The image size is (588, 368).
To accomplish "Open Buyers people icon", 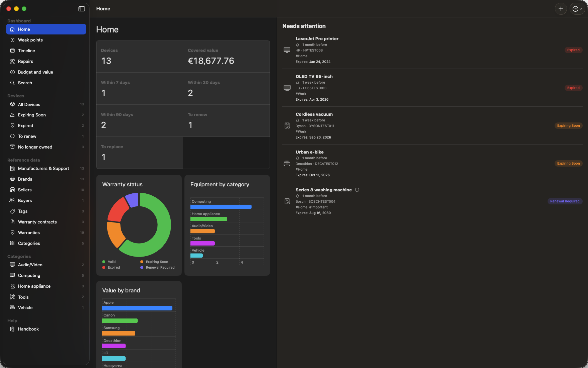I will pos(12,200).
